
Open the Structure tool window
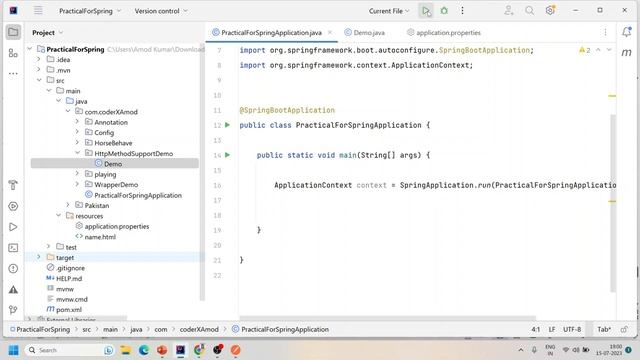13,53
